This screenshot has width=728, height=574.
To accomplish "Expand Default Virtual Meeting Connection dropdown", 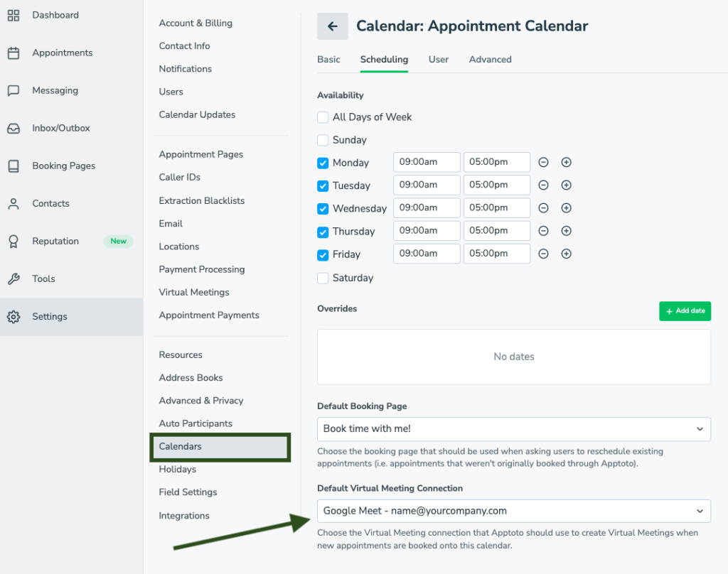I will 513,511.
